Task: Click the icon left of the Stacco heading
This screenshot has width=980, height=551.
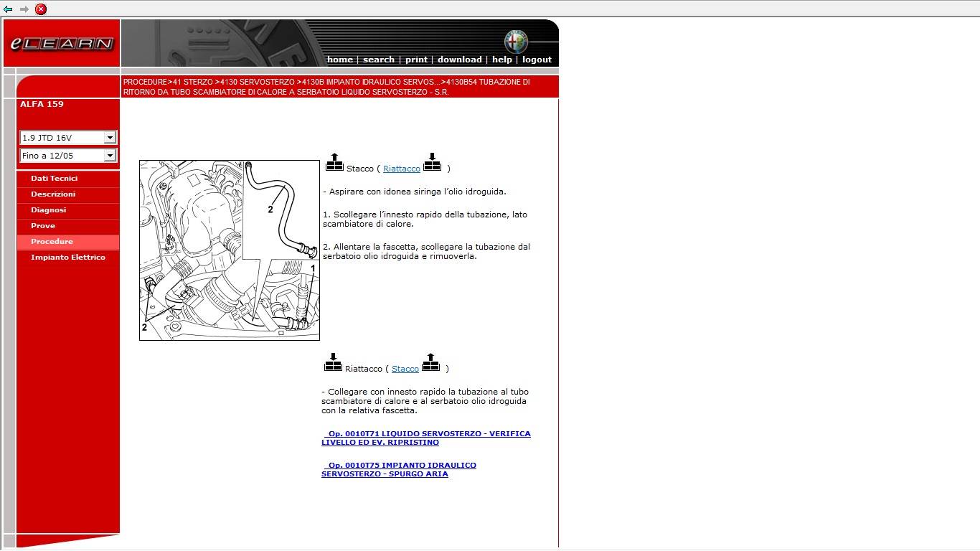Action: point(334,163)
